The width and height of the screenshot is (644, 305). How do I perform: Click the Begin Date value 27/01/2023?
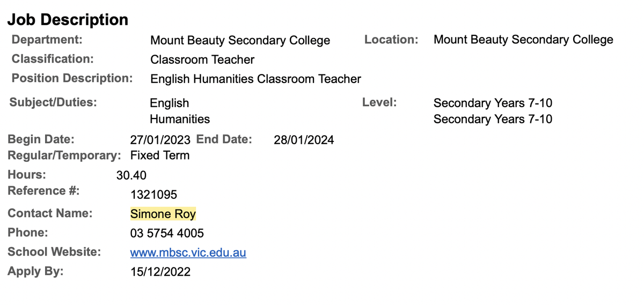pyautogui.click(x=160, y=140)
